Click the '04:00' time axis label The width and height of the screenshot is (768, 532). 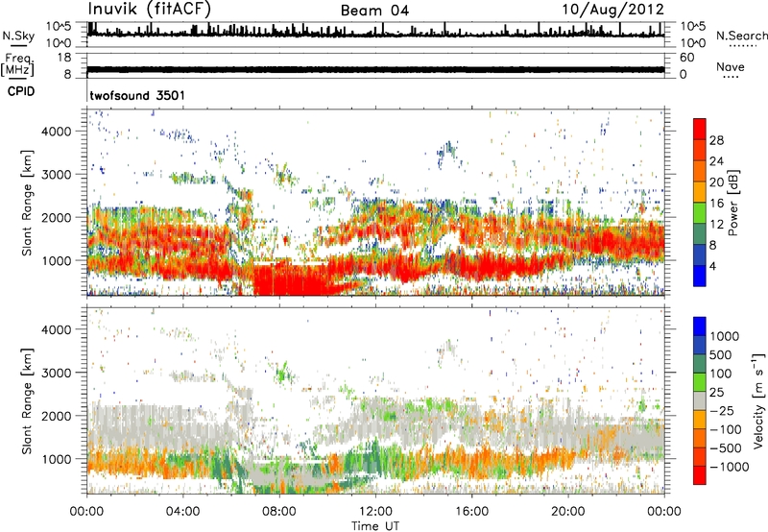182,512
